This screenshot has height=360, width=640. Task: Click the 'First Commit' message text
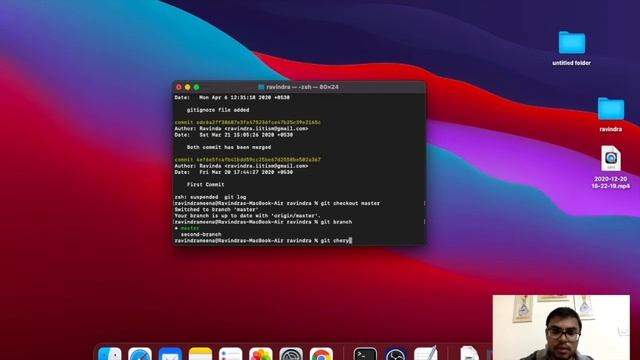(x=205, y=184)
